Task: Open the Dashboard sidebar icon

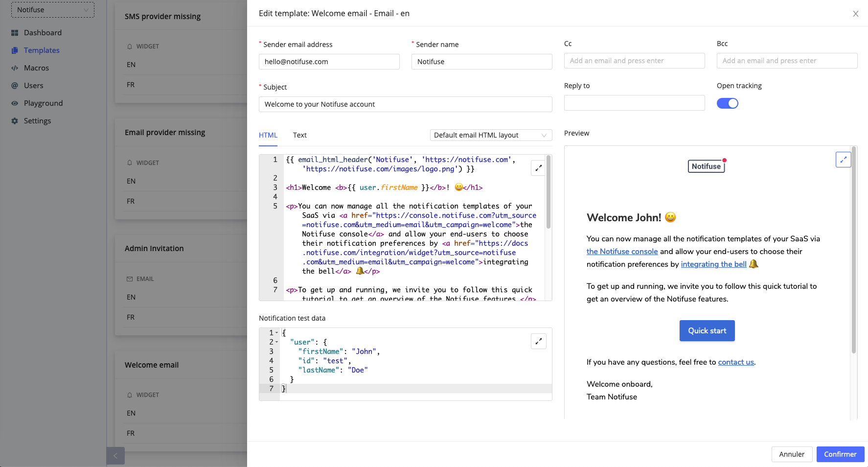Action: click(15, 33)
